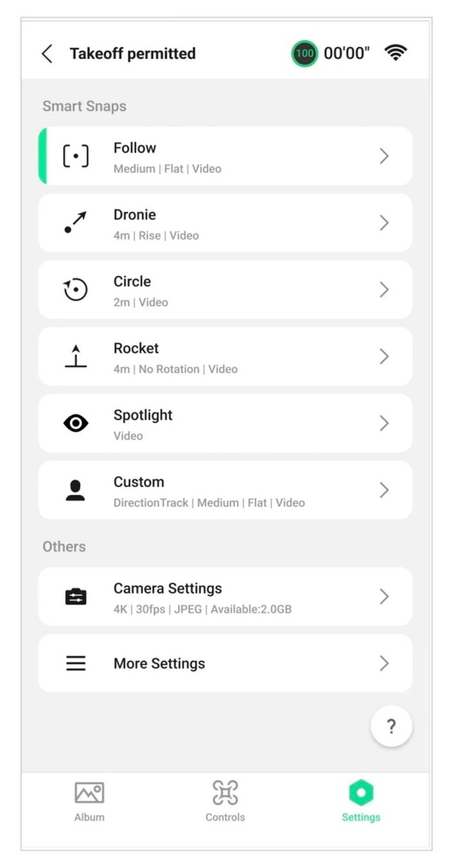
Task: Tap the Rocket upward arrow icon
Action: pos(76,356)
